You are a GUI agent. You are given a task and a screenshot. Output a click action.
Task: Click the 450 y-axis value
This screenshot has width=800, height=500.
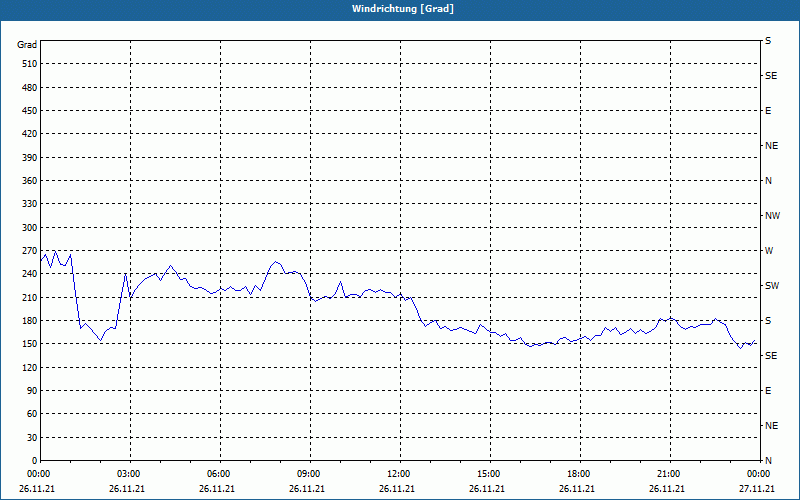click(30, 111)
